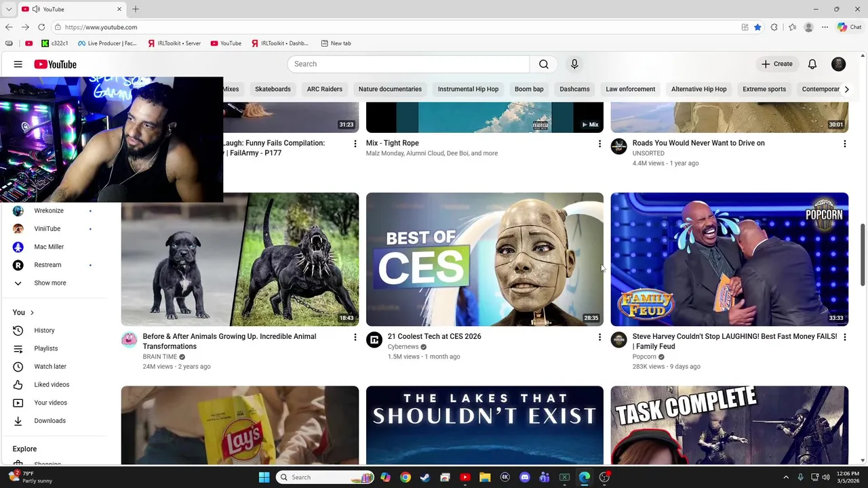
Task: Click the page vertical scrollbar thumb
Action: pyautogui.click(x=863, y=254)
